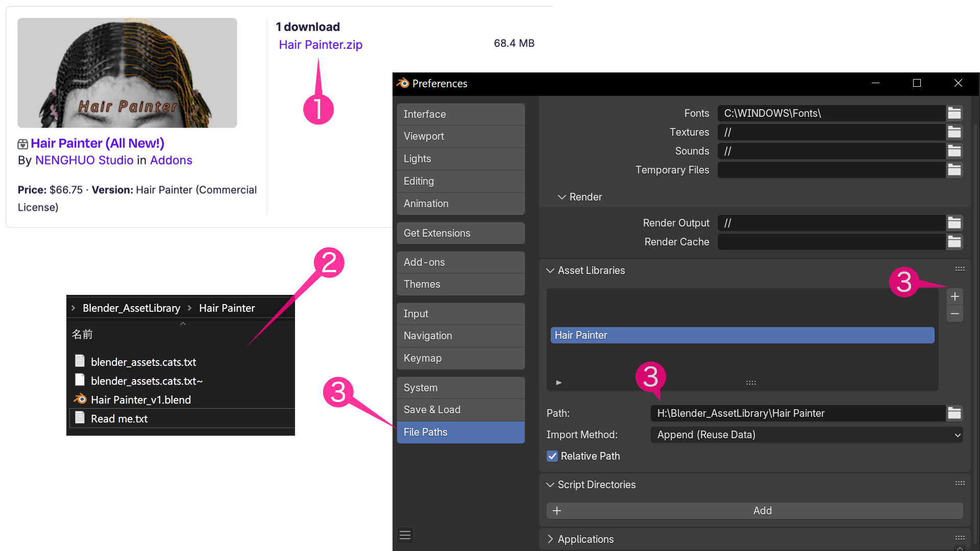The height and width of the screenshot is (551, 980).
Task: Click the Temporary Files folder browse icon
Action: coord(954,170)
